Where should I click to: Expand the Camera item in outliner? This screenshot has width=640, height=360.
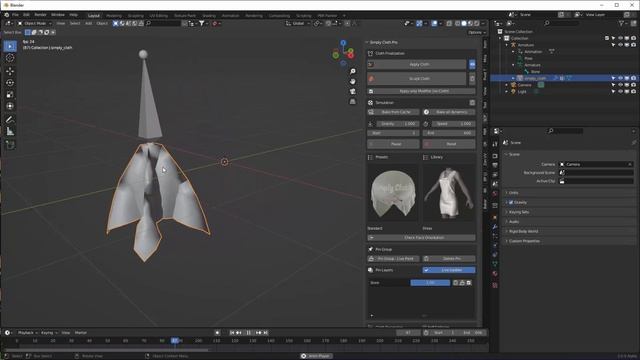(507, 85)
